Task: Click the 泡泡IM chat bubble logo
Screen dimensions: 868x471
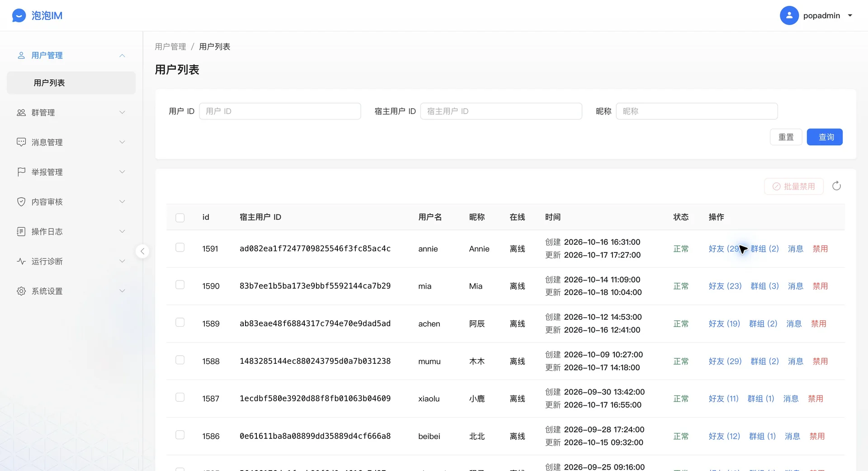Action: [x=19, y=15]
